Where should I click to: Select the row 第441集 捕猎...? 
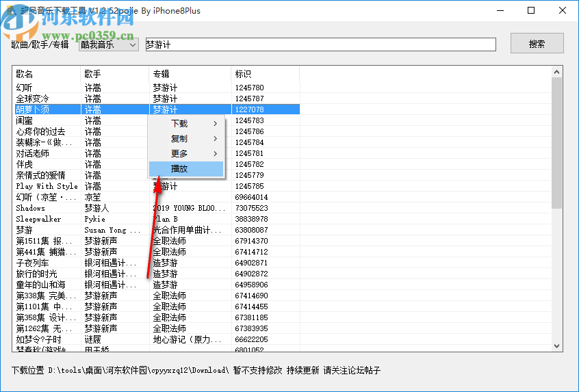[x=157, y=252]
